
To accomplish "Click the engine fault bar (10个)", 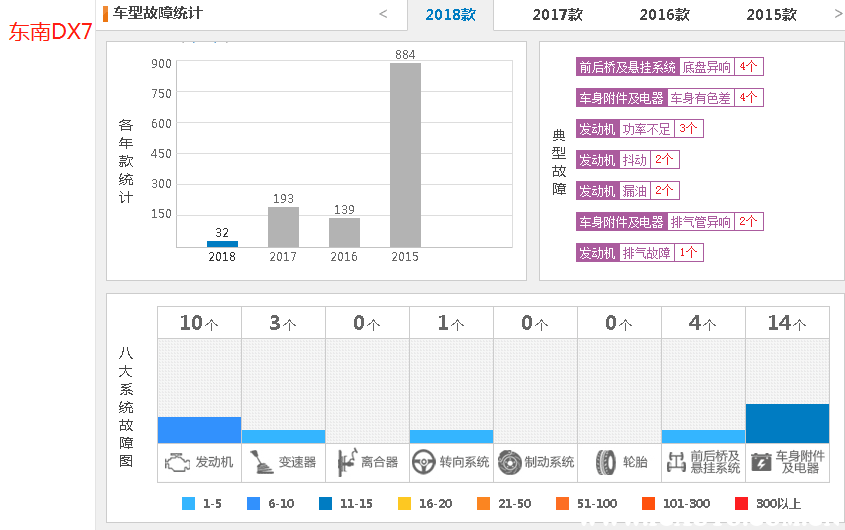I will (199, 430).
